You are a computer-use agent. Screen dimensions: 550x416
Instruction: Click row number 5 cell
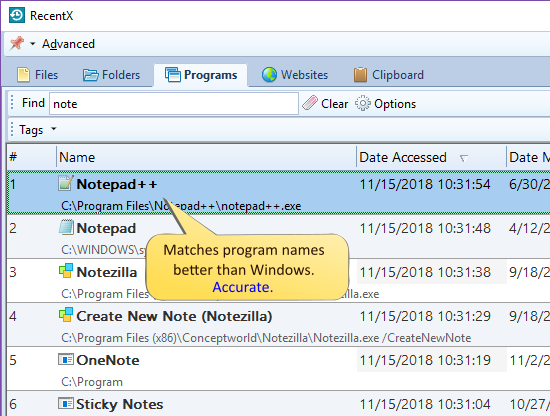click(x=13, y=360)
